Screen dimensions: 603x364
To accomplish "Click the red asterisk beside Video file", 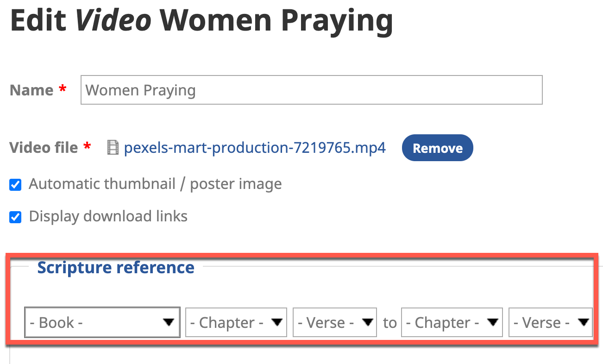I will pos(87,146).
